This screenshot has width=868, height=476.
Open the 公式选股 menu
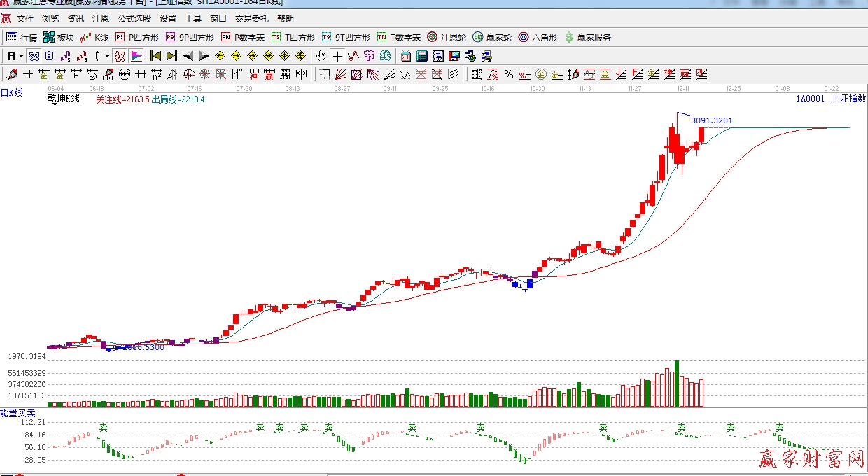[134, 19]
